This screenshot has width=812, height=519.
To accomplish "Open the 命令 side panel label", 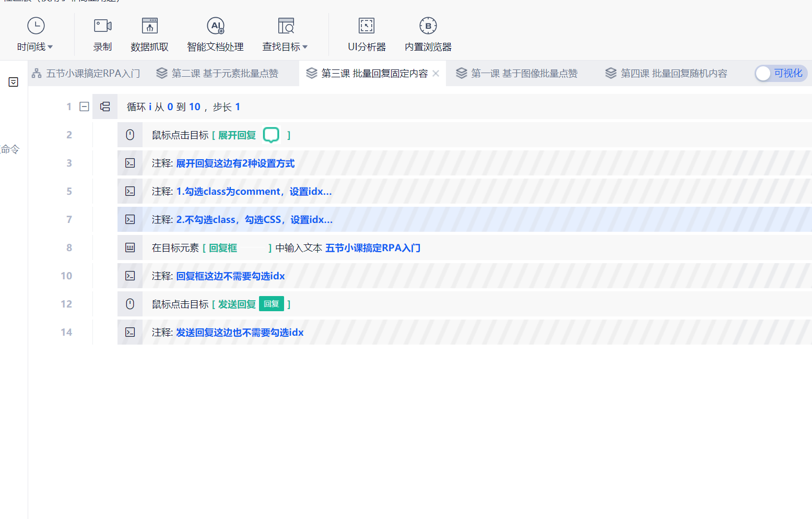I will [10, 149].
